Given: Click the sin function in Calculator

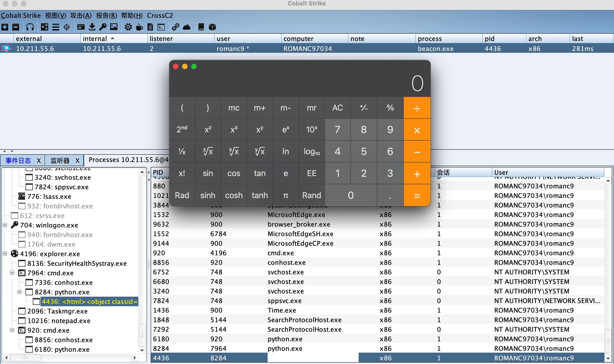Looking at the screenshot, I should coord(208,173).
